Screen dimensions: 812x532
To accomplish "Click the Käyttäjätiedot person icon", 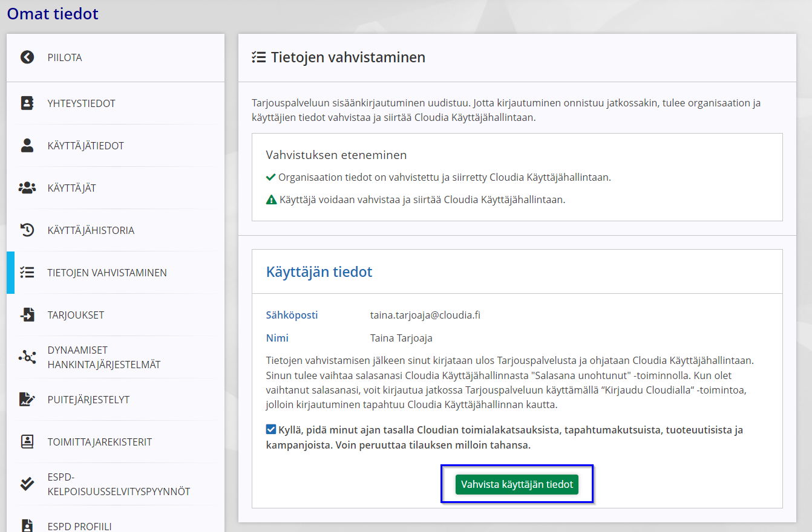I will pos(27,145).
